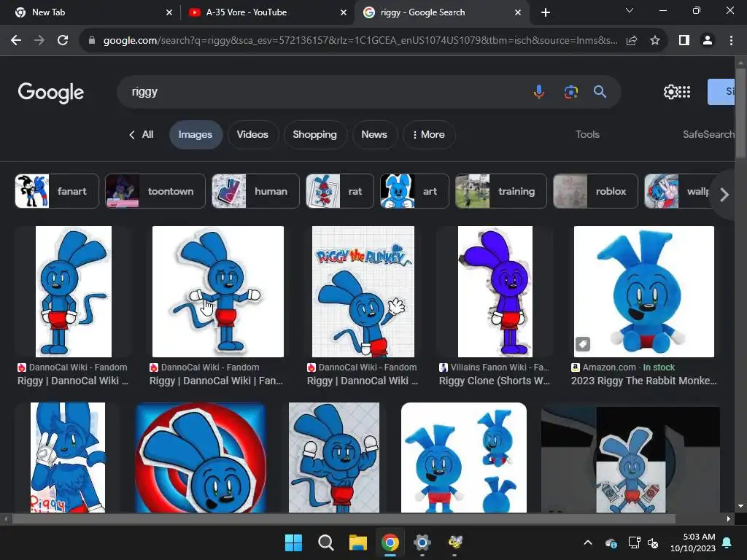Open the Chrome three-dot menu
Screen dimensions: 747x560
tap(731, 41)
